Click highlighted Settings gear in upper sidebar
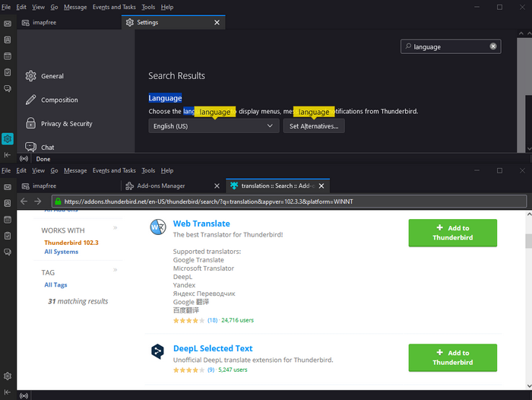 [8, 138]
